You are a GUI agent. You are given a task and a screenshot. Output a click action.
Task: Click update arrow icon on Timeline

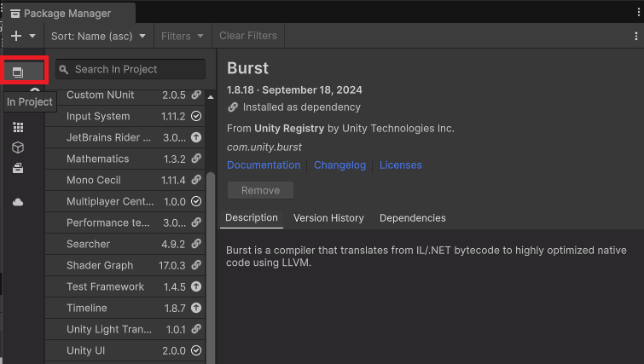click(x=196, y=308)
